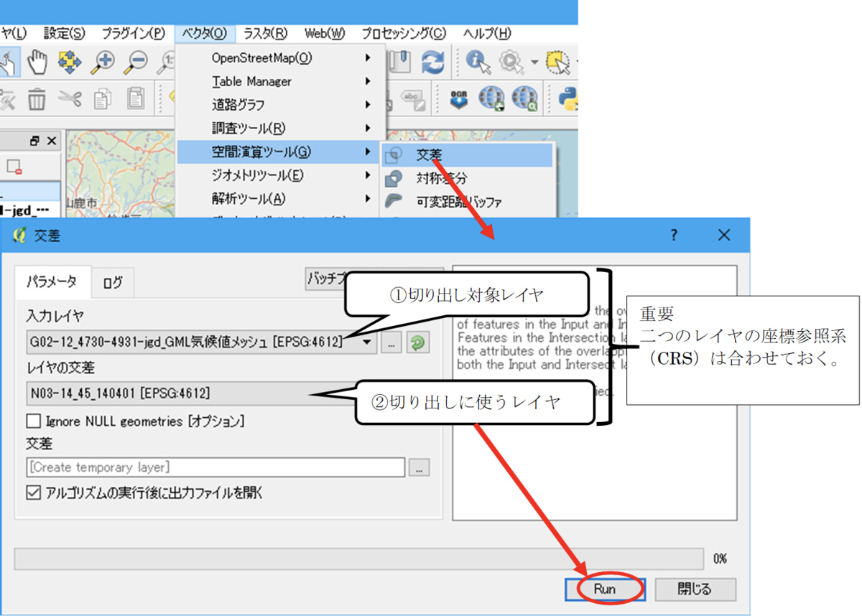Click the browse button beside 交差 output field
Screen dimensions: 862x616
pos(420,467)
